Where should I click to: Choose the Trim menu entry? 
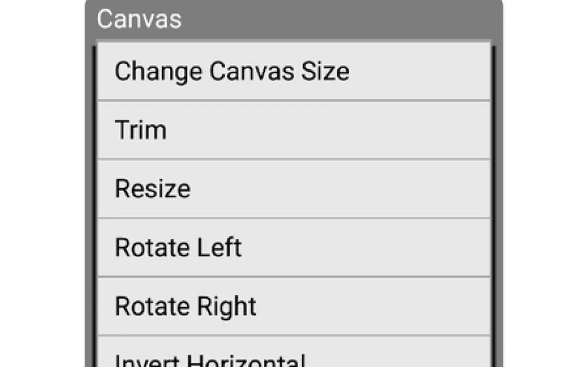coord(293,130)
